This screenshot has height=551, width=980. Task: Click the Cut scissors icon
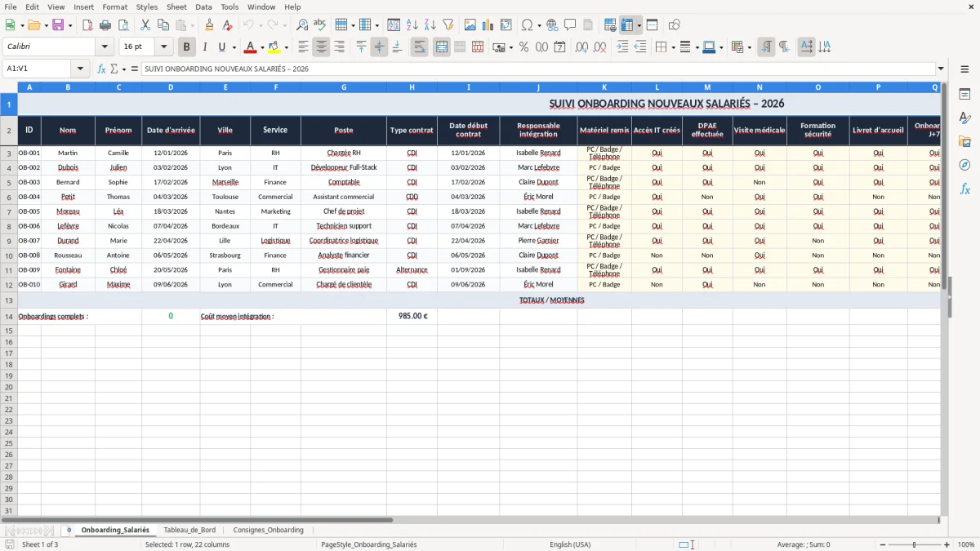click(x=145, y=25)
